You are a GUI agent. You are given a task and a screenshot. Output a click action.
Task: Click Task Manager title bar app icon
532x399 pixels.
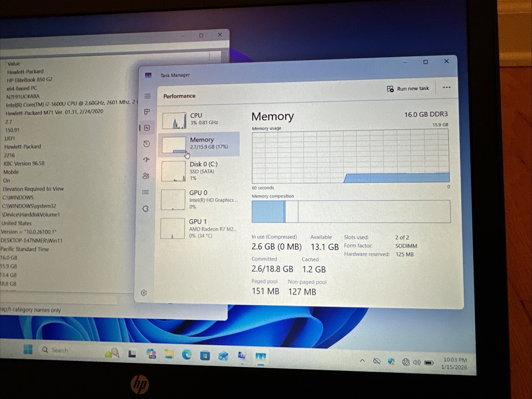[148, 75]
